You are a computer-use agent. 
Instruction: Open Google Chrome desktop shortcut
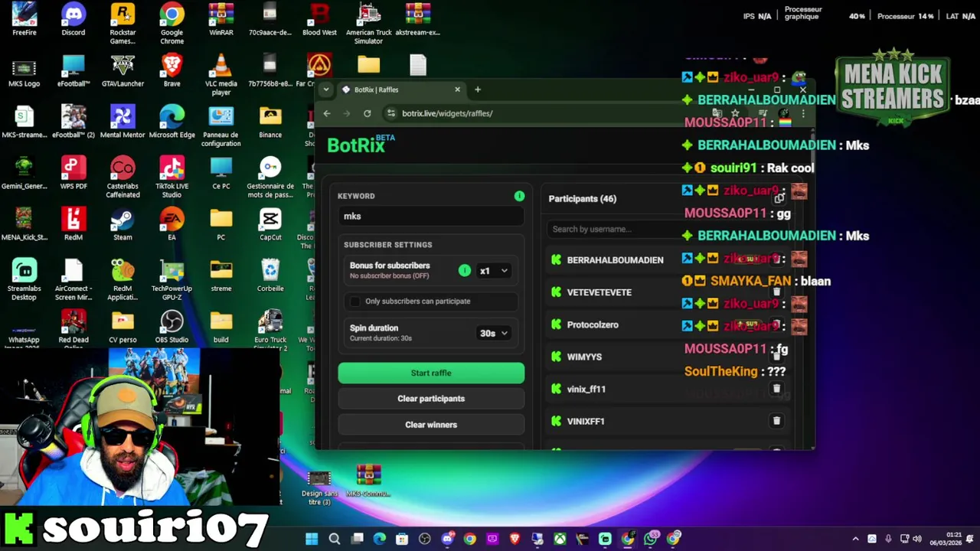171,23
